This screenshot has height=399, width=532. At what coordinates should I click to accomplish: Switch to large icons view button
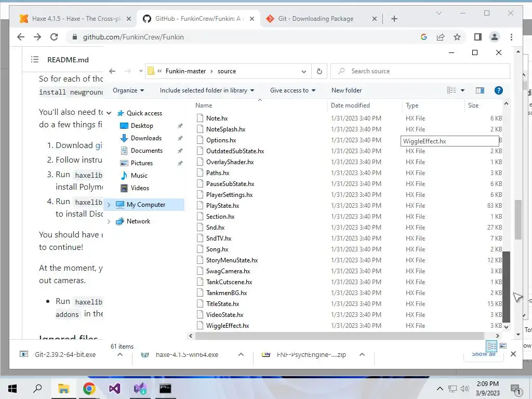click(x=503, y=345)
